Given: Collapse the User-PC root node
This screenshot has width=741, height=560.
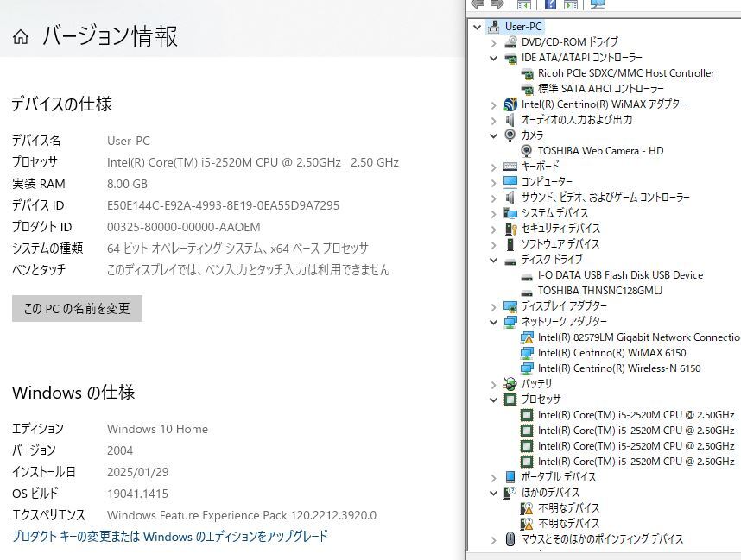Looking at the screenshot, I should [478, 27].
